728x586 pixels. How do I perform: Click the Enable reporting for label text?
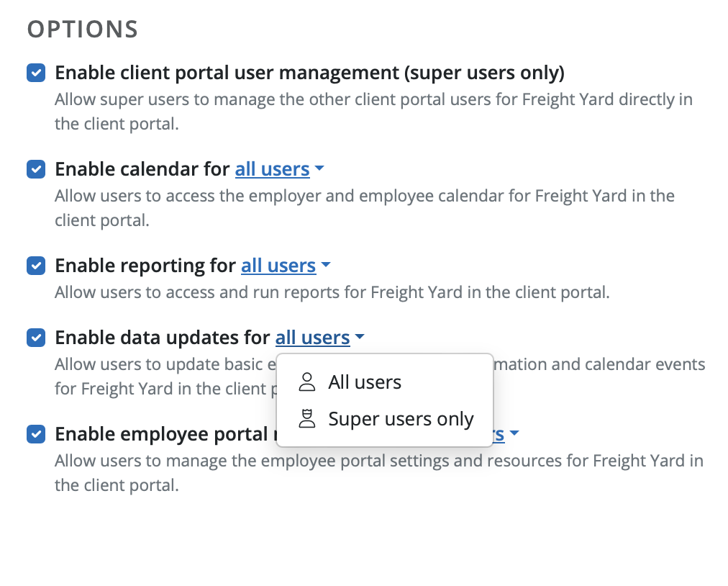pos(145,266)
